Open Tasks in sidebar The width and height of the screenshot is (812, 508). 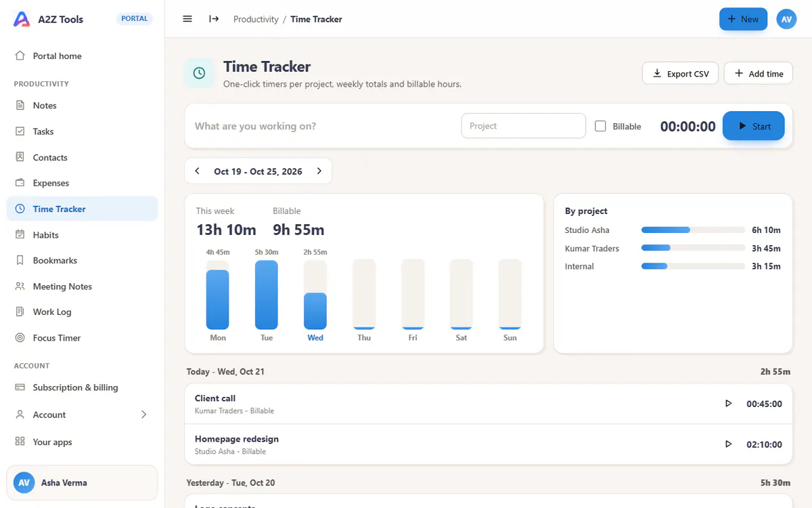(82, 131)
